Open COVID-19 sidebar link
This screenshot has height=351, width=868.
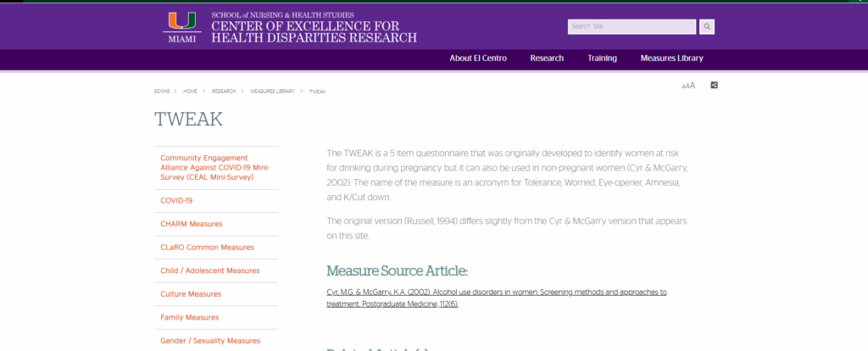click(x=176, y=201)
